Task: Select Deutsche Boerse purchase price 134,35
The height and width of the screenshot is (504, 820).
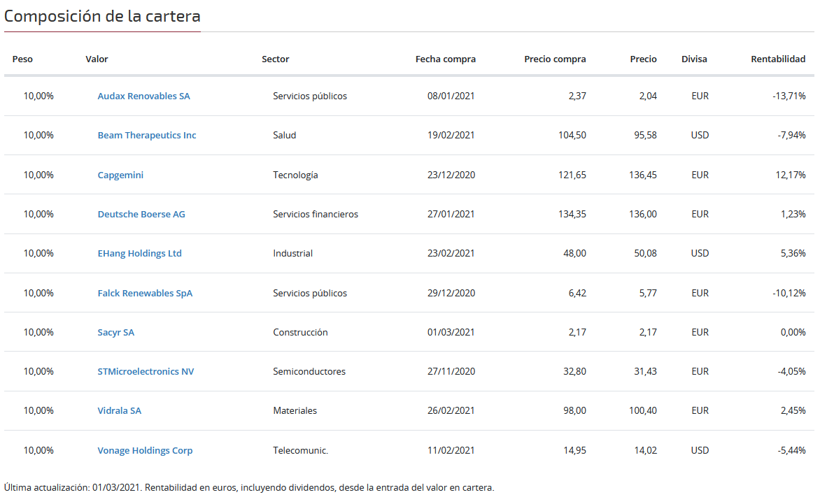Action: (572, 214)
